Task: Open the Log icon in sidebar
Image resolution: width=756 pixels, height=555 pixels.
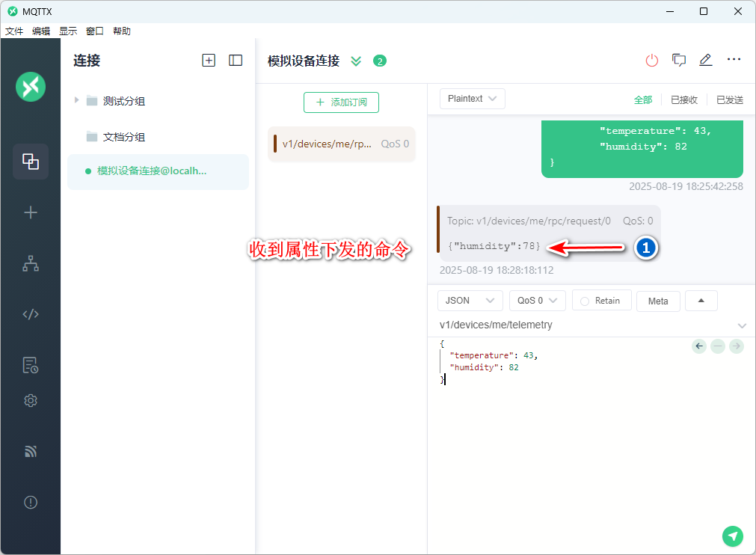Action: click(31, 365)
